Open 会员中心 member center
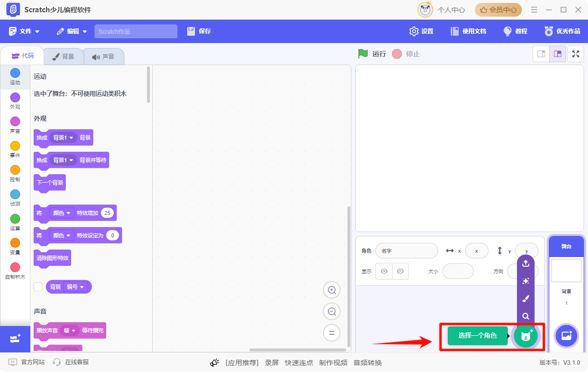 pos(498,10)
